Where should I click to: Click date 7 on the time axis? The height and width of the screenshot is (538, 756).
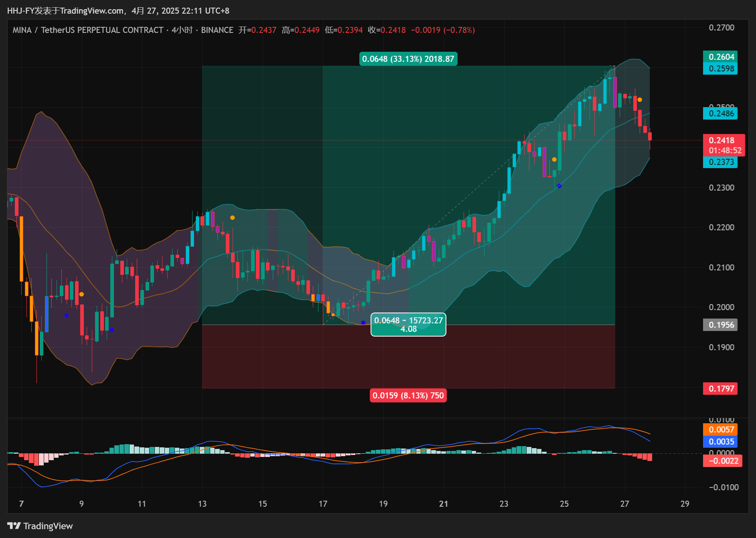(21, 504)
